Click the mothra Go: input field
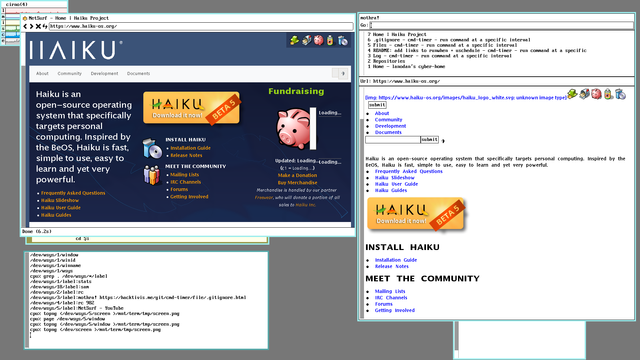This screenshot has height=360, width=640. click(502, 25)
